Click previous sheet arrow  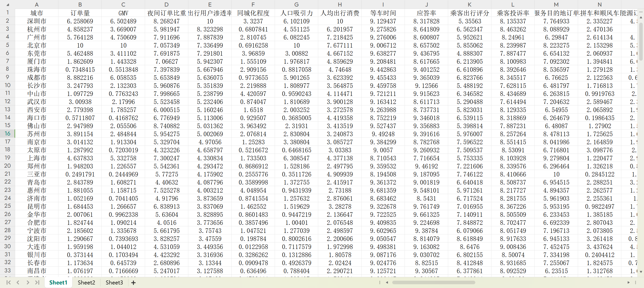pyautogui.click(x=18, y=282)
